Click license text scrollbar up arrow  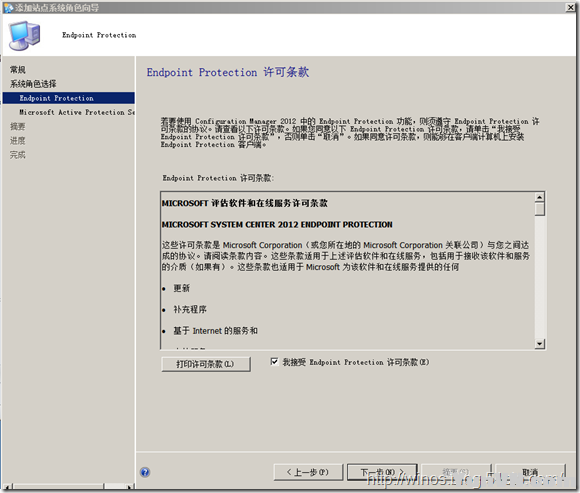[x=540, y=197]
